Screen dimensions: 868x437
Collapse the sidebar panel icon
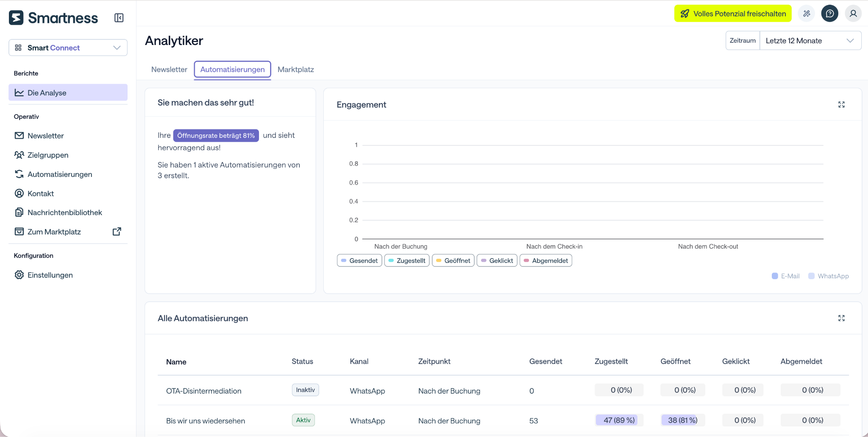pyautogui.click(x=119, y=18)
